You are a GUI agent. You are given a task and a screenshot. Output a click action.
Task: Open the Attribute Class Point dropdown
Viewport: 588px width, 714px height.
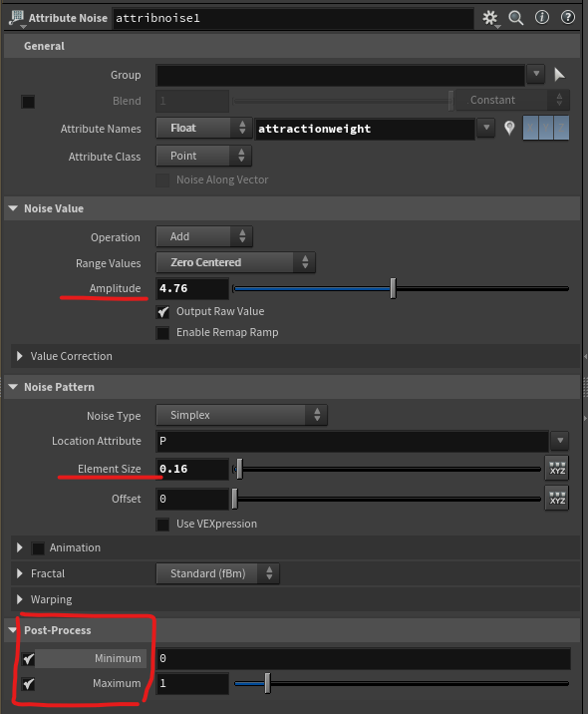pyautogui.click(x=203, y=156)
